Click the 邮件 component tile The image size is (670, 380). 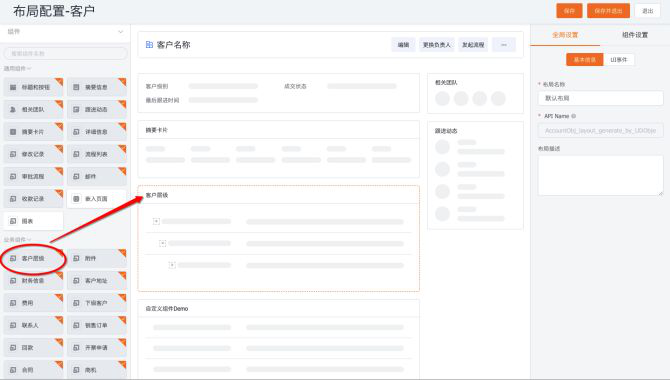97,176
